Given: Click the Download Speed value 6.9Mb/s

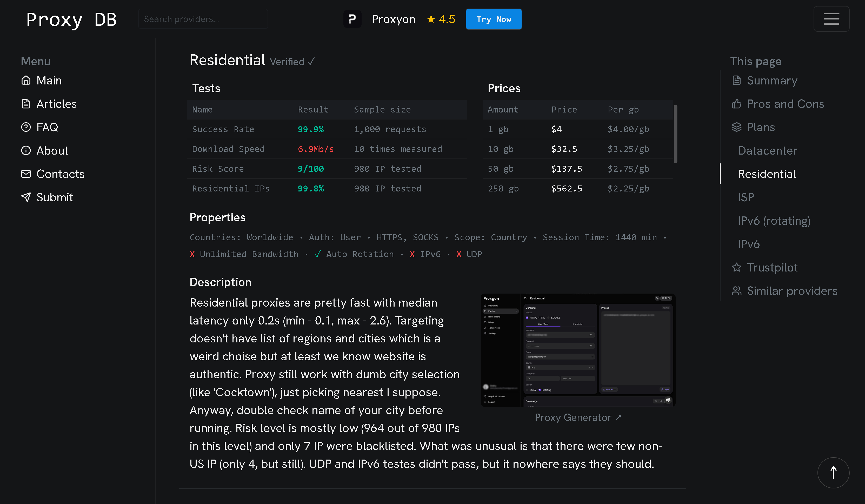Looking at the screenshot, I should coord(315,149).
